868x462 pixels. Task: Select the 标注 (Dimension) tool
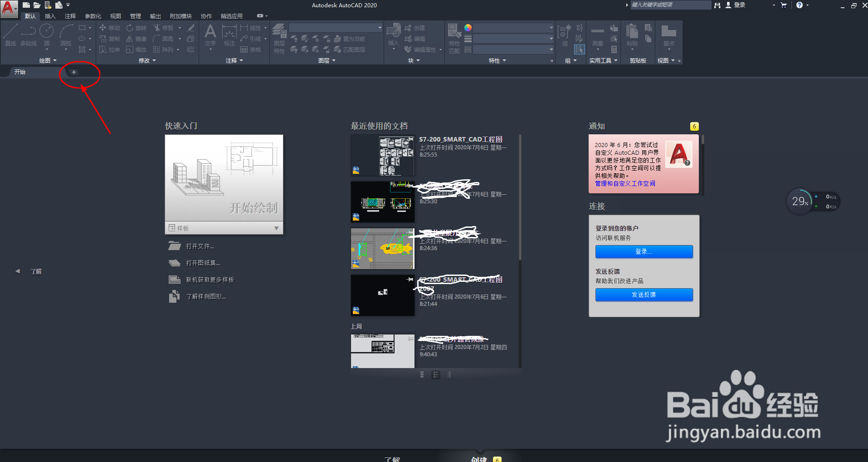[229, 35]
